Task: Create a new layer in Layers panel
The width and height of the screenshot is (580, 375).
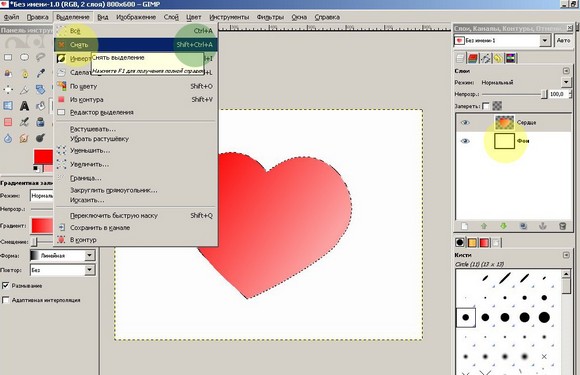Action: [x=464, y=226]
